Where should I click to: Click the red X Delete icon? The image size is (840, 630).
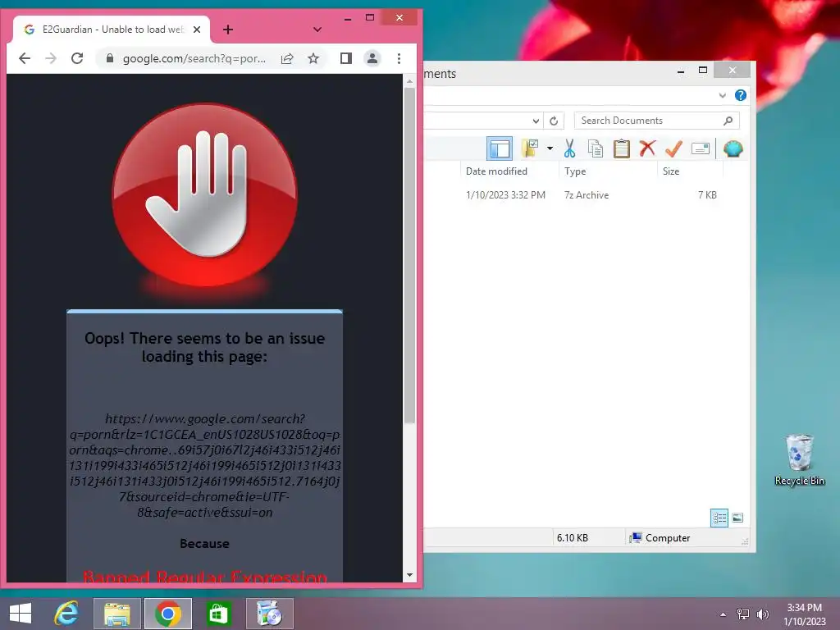pyautogui.click(x=648, y=148)
